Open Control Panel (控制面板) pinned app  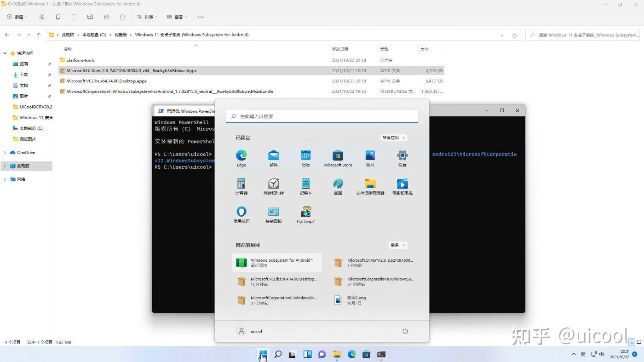(x=274, y=214)
